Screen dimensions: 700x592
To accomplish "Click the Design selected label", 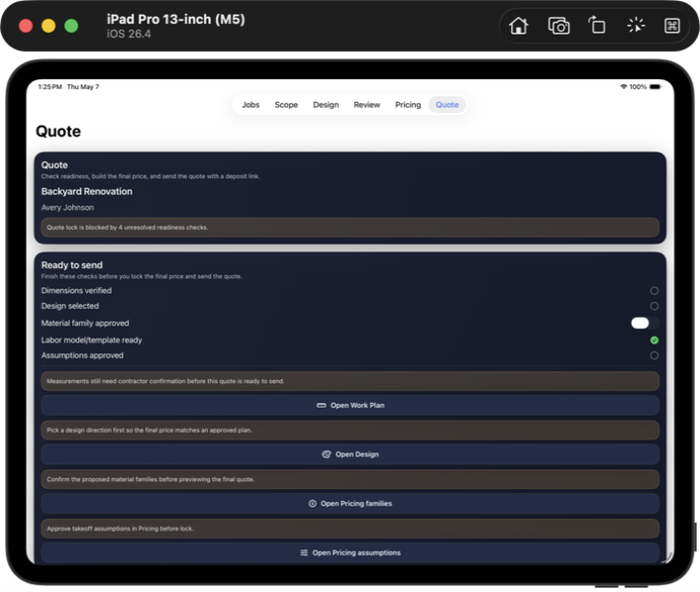I will coord(70,306).
